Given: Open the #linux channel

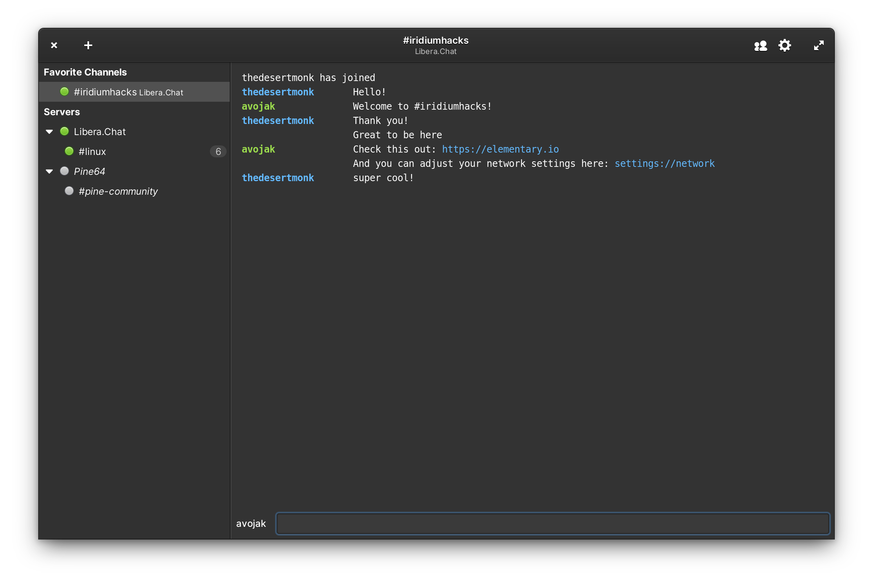Looking at the screenshot, I should 134,151.
